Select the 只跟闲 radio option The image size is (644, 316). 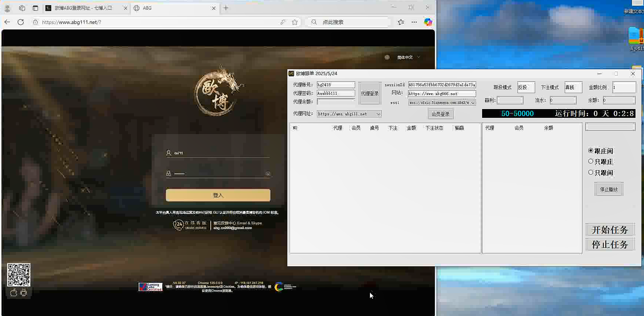coord(591,172)
